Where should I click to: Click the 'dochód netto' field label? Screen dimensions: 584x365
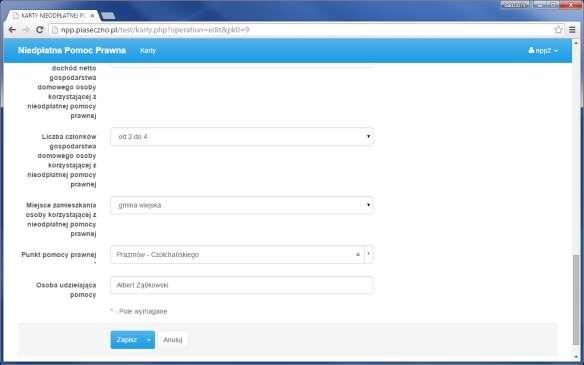[x=62, y=92]
